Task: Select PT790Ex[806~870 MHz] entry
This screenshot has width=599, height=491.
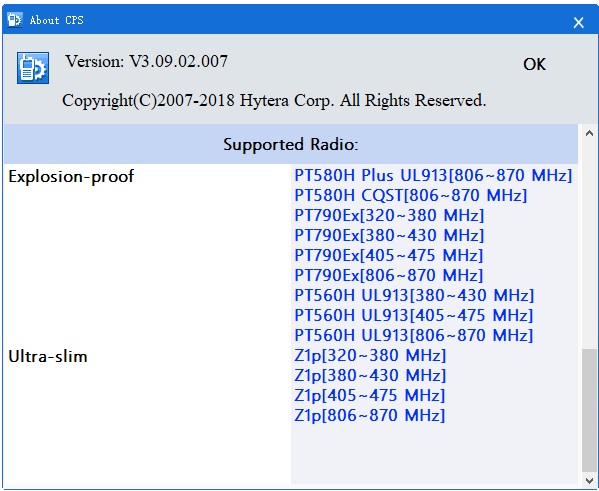Action: 389,275
